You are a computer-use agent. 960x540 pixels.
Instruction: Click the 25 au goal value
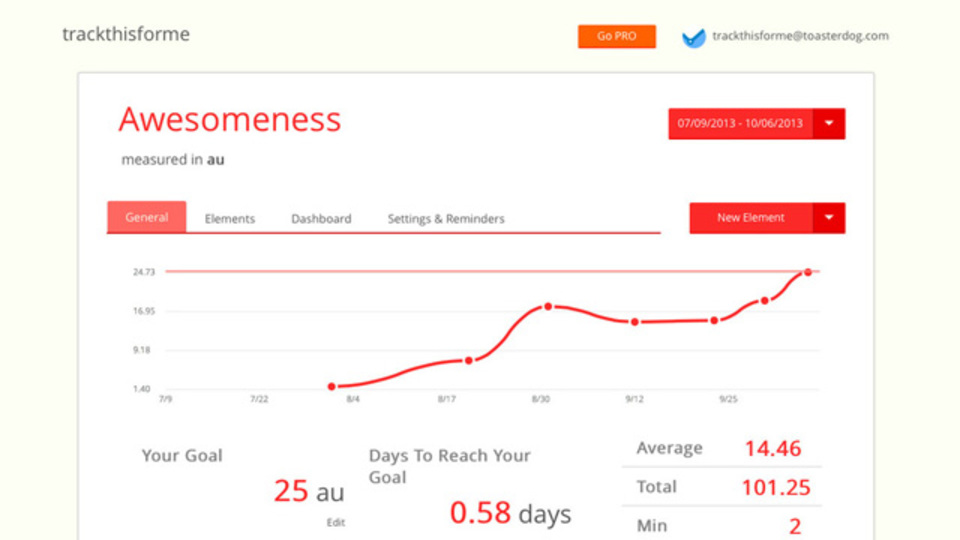[309, 491]
